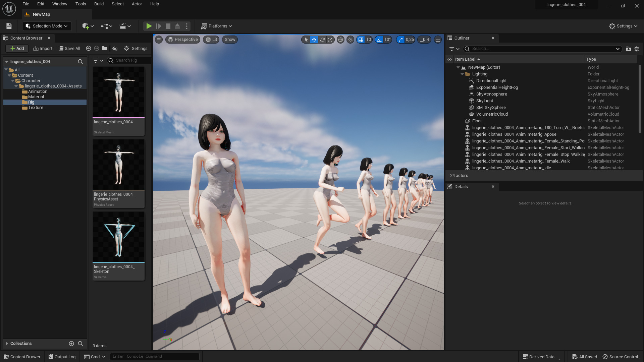Image resolution: width=644 pixels, height=362 pixels.
Task: Select the Material folder
Action: (x=36, y=97)
